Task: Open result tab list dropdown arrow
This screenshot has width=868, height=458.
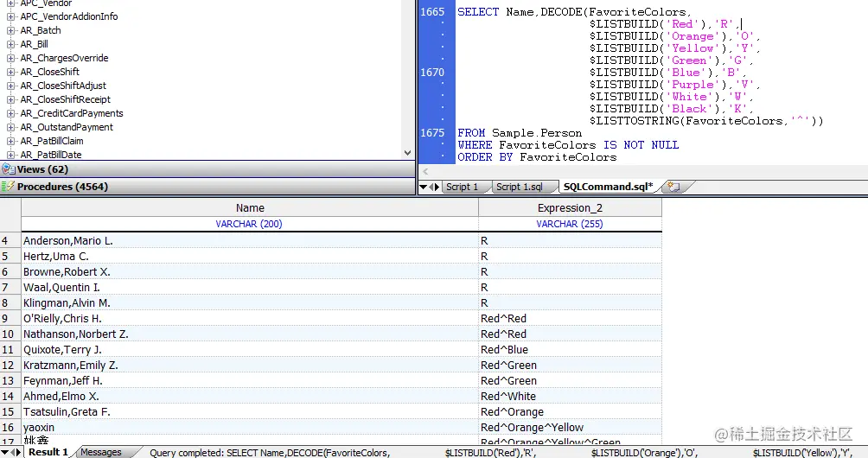Action: 5,453
